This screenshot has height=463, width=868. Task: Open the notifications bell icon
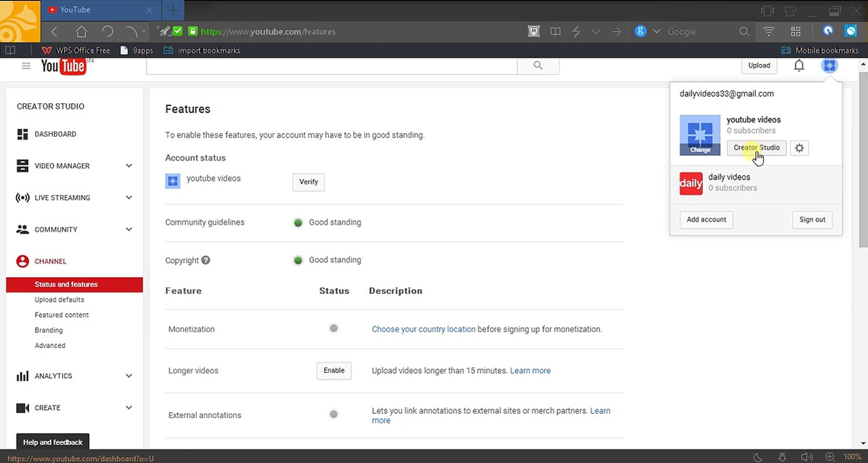(x=799, y=66)
